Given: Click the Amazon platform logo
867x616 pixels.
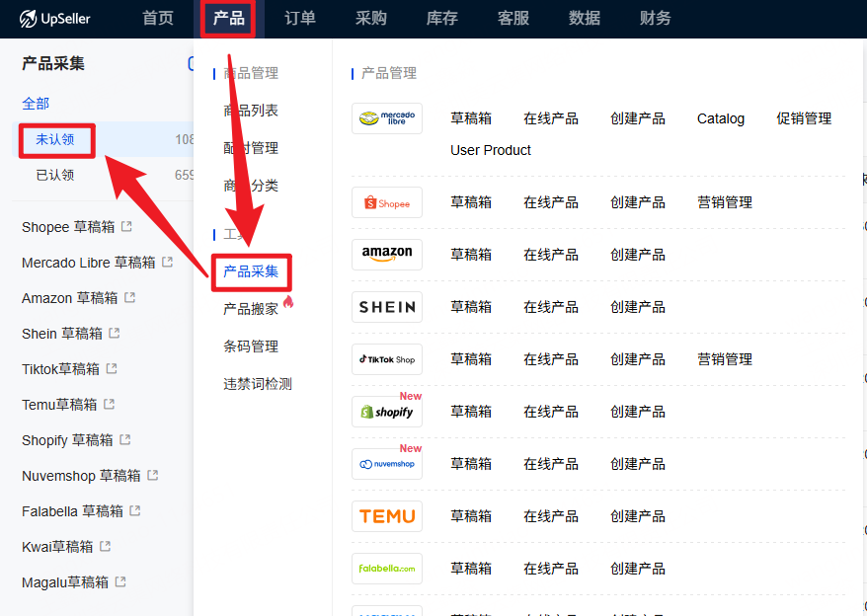Looking at the screenshot, I should [387, 255].
